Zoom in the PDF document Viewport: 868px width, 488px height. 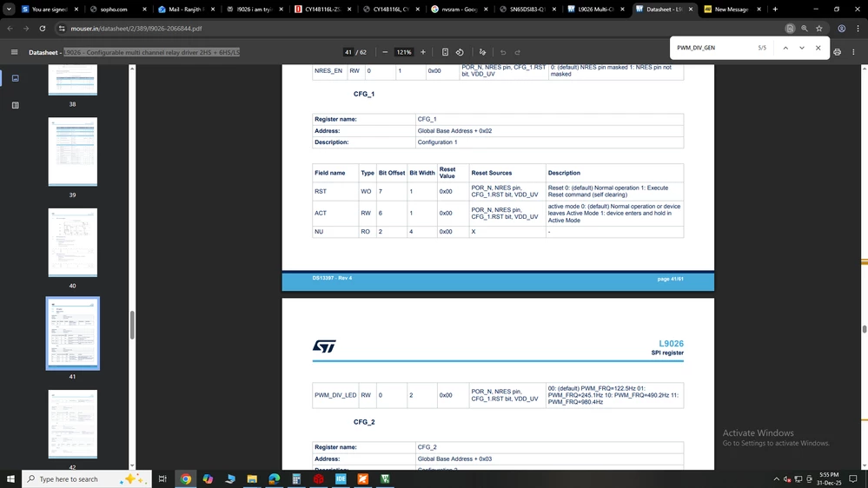(423, 52)
